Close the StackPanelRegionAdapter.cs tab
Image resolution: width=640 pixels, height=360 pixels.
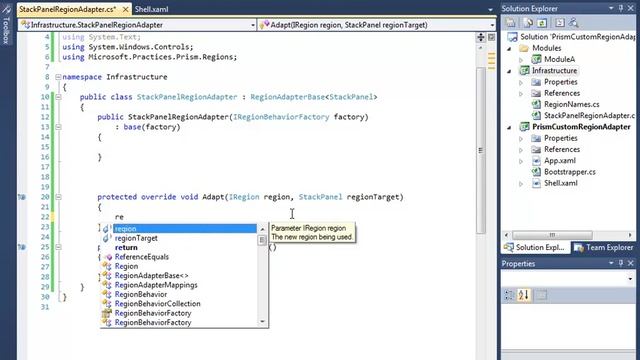pos(125,9)
